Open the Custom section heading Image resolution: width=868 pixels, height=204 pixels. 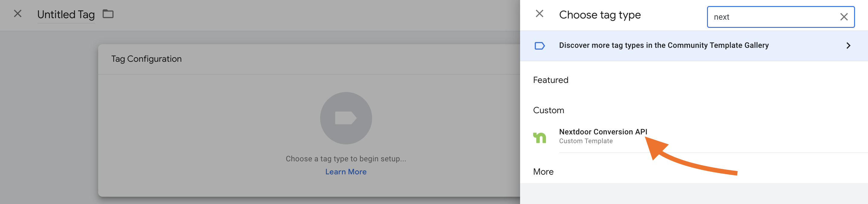[548, 110]
